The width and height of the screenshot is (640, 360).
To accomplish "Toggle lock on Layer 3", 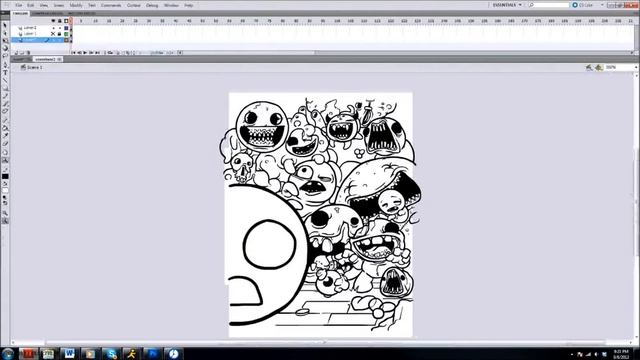I will 60,28.
